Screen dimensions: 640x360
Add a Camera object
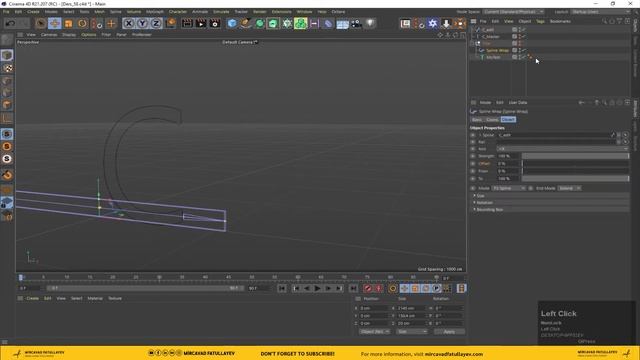(356, 24)
